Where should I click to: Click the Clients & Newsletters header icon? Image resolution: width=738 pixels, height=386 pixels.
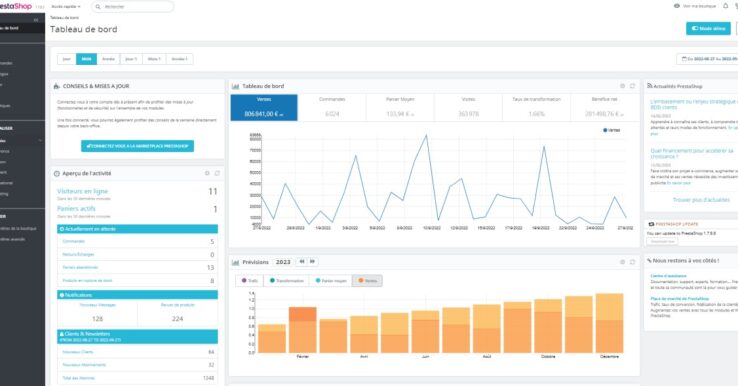click(61, 334)
